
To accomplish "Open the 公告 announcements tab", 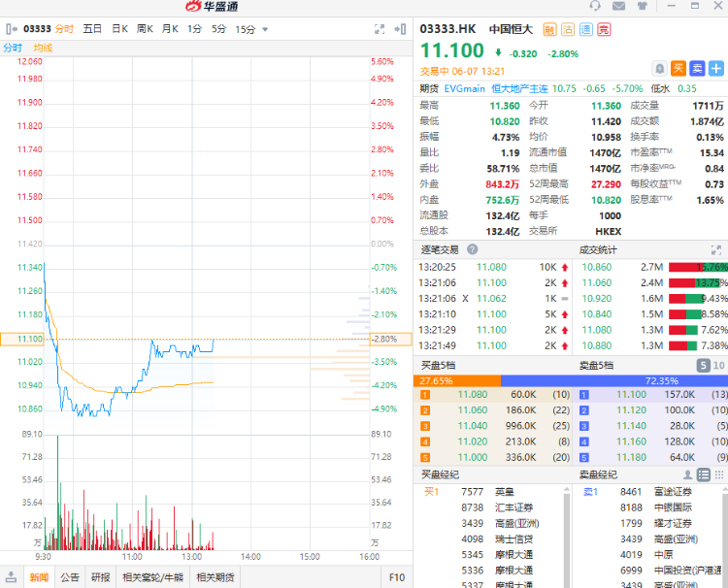I will click(x=70, y=577).
